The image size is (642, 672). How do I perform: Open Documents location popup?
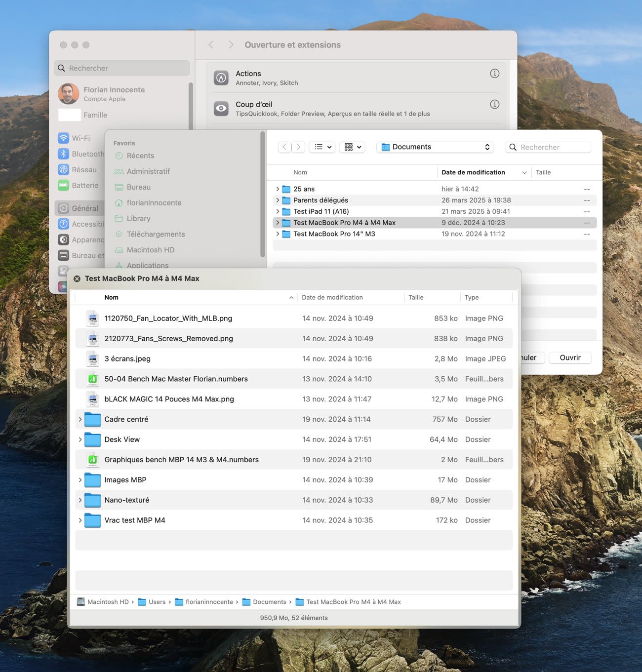(x=436, y=147)
